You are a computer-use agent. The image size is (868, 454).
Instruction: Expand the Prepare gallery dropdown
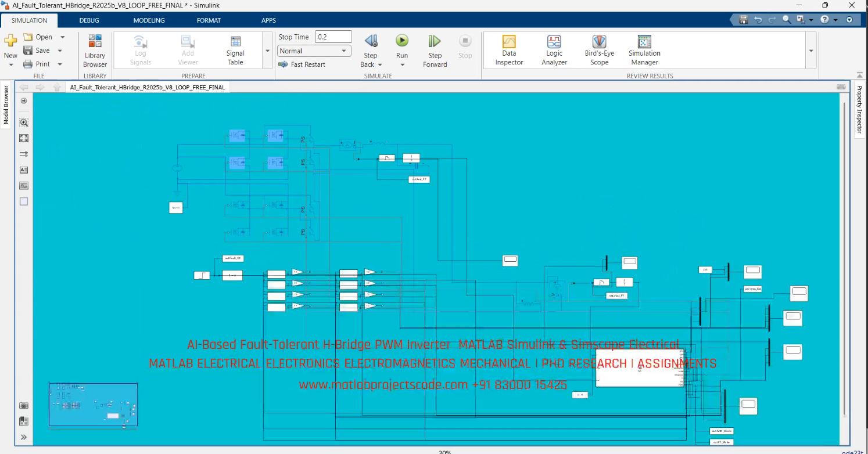267,51
